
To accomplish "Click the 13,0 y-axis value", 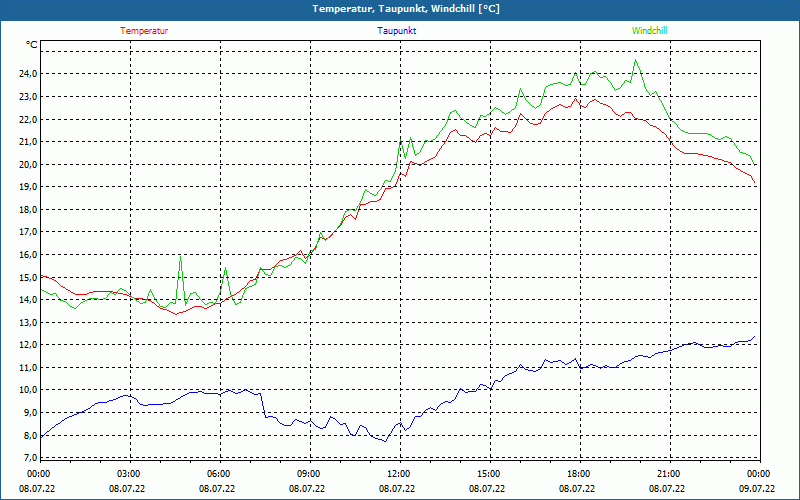I will 28,322.
